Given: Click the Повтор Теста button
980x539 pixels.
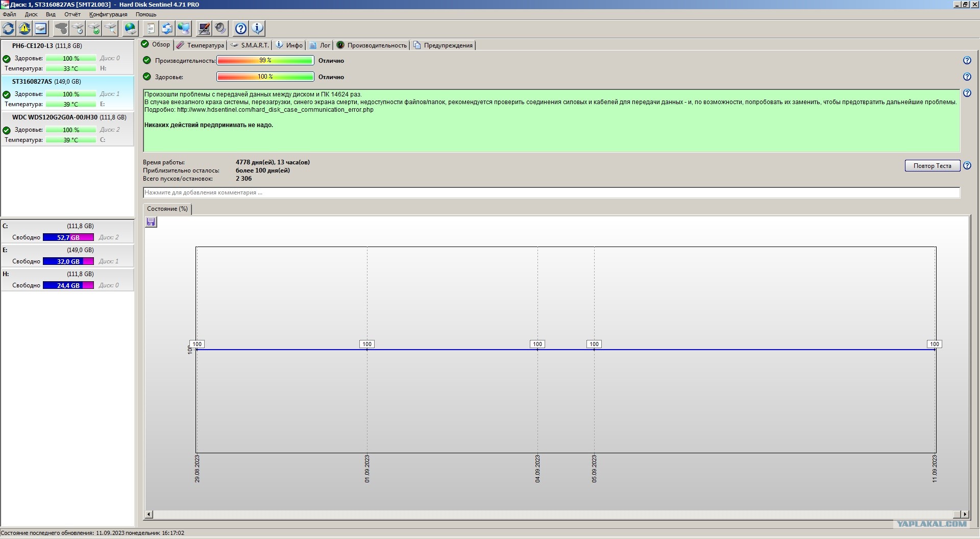Looking at the screenshot, I should point(933,166).
